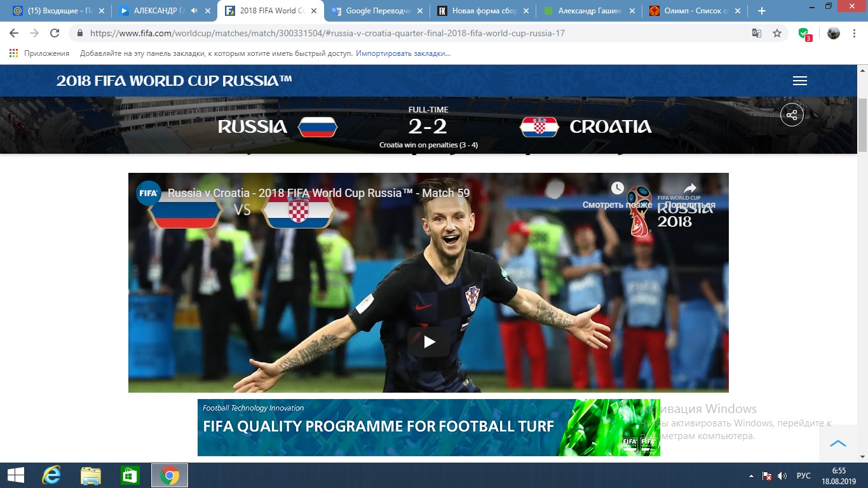This screenshot has height=488, width=868.
Task: Open the FIFA hamburger menu
Action: (x=800, y=81)
